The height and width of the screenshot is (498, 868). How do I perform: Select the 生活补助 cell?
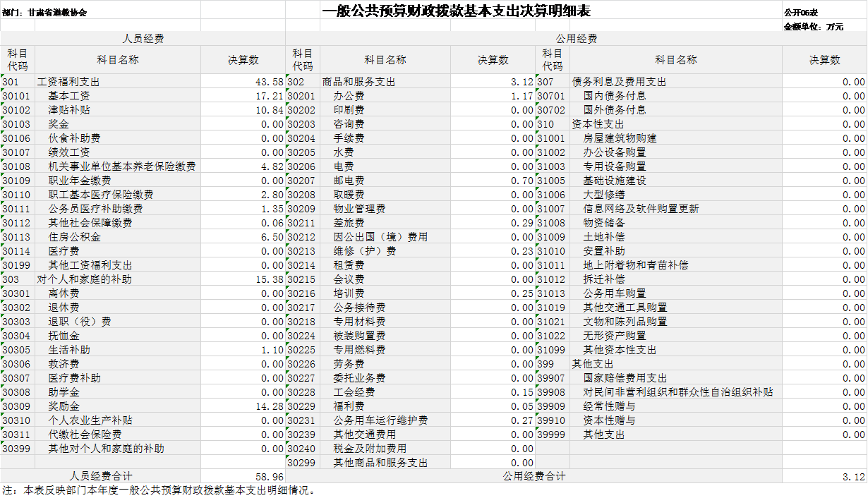pos(118,350)
